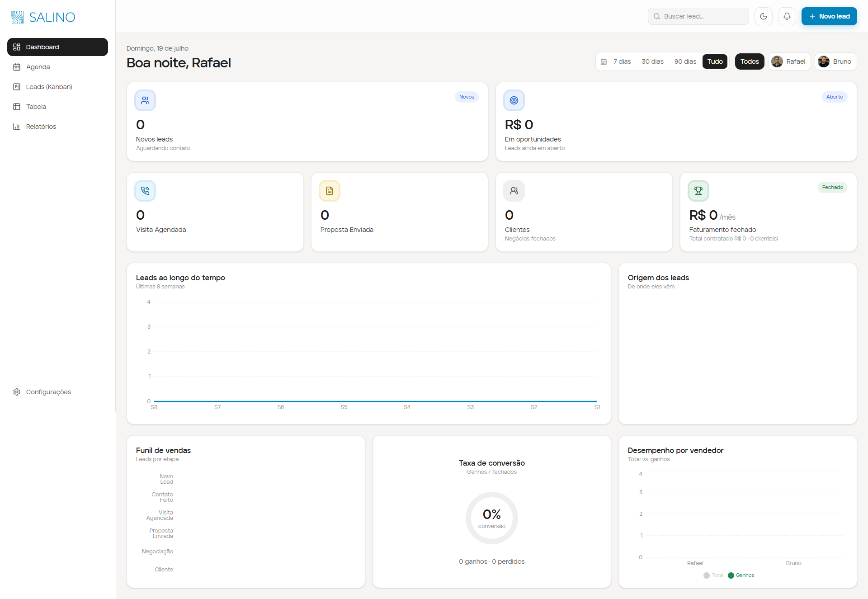The width and height of the screenshot is (868, 599).
Task: Filter dashboard by seller Rafael
Action: [789, 61]
